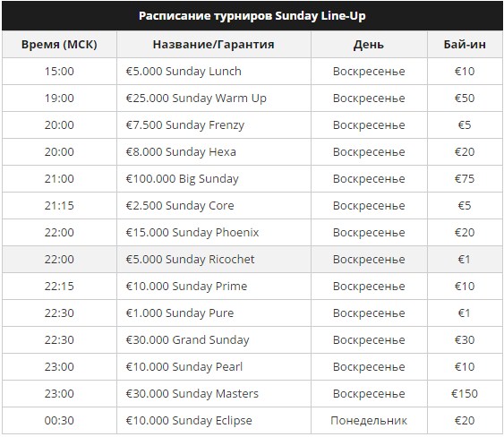Open the €10.000 Sunday Eclipse tournament
The height and width of the screenshot is (437, 504).
click(x=189, y=421)
